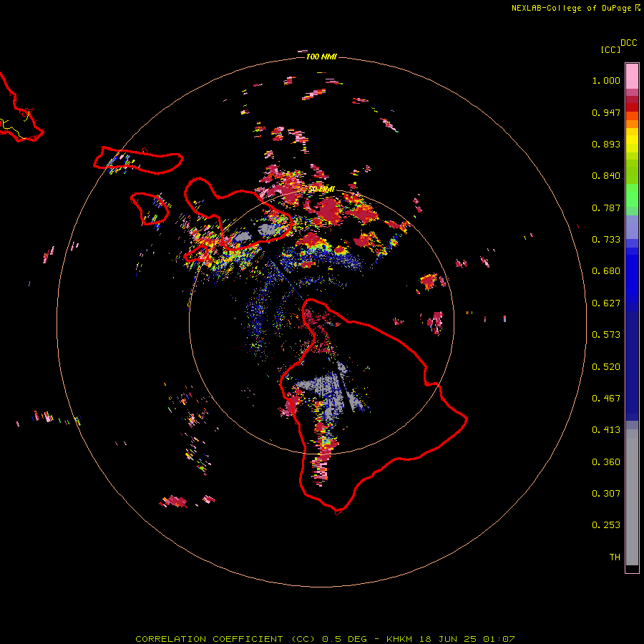644x644 pixels.
Task: Click the 0.840 value on the color scale
Action: (606, 176)
